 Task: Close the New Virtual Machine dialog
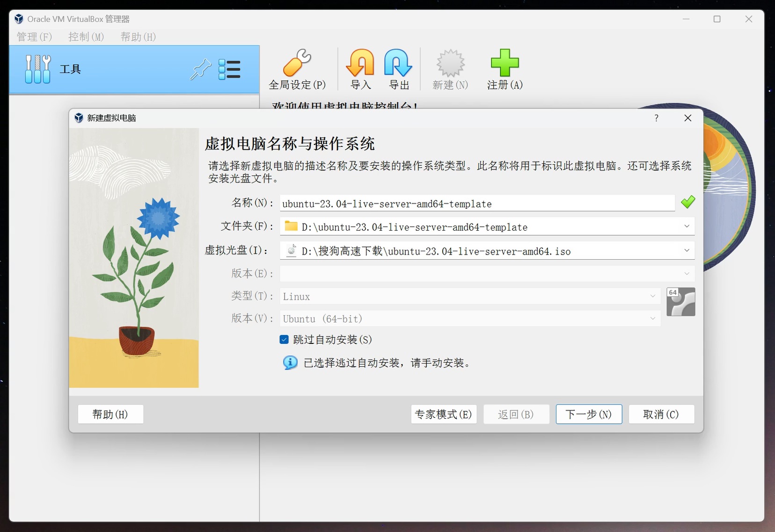[x=687, y=118]
